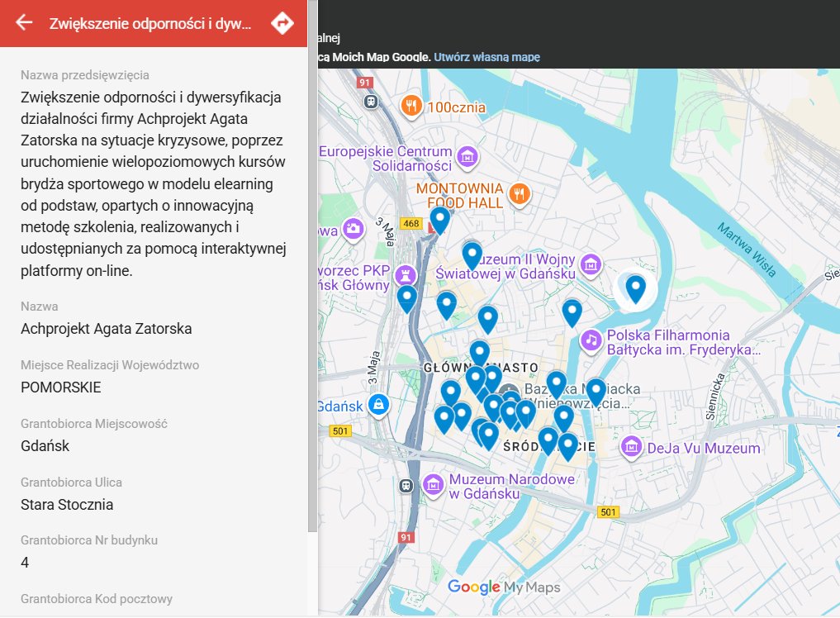Image resolution: width=840 pixels, height=618 pixels.
Task: Click the 'Miejsce Realizacji Województwo' label
Action: pos(110,365)
